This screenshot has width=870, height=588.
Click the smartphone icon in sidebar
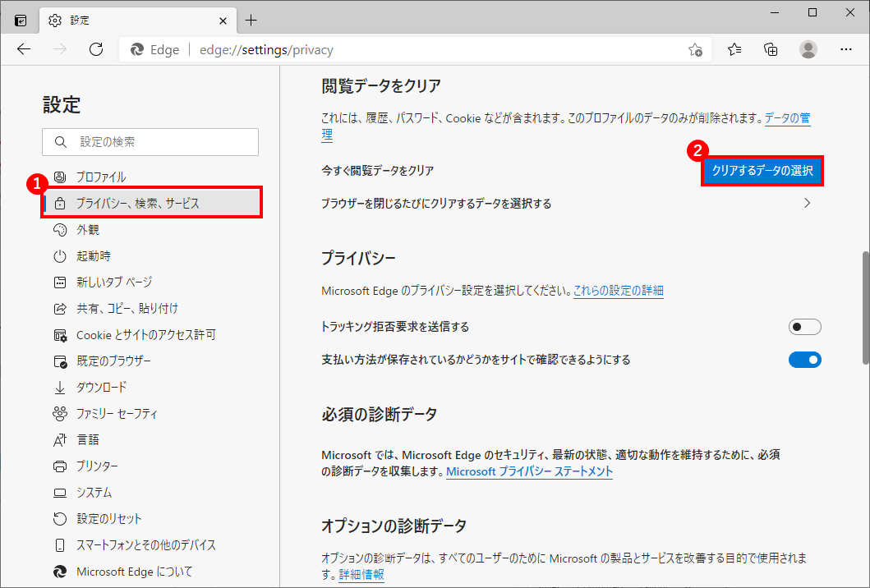(x=59, y=544)
